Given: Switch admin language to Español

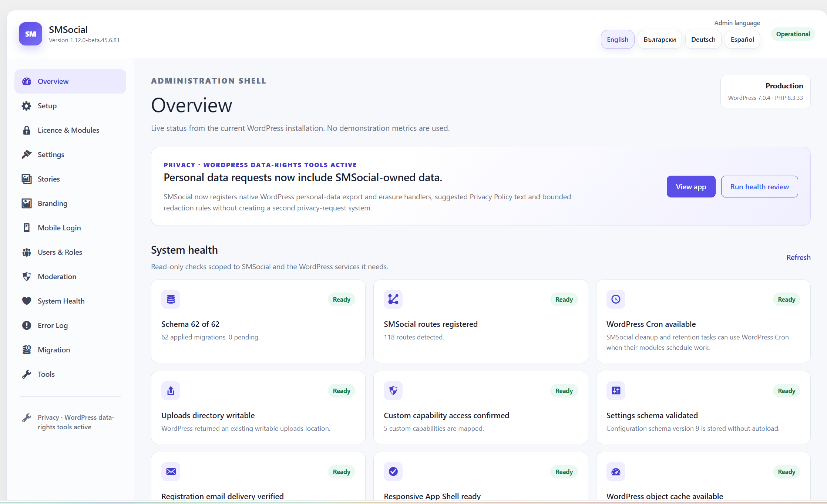Looking at the screenshot, I should pos(742,40).
